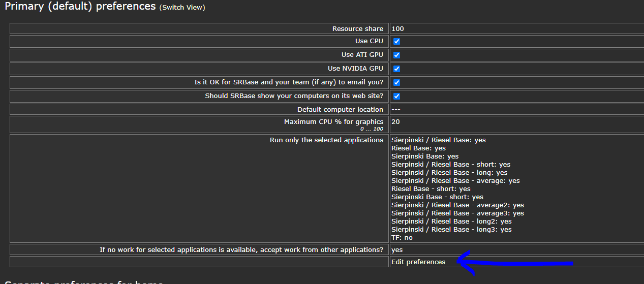
Task: Click the 'Use CPU' label text
Action: (369, 42)
